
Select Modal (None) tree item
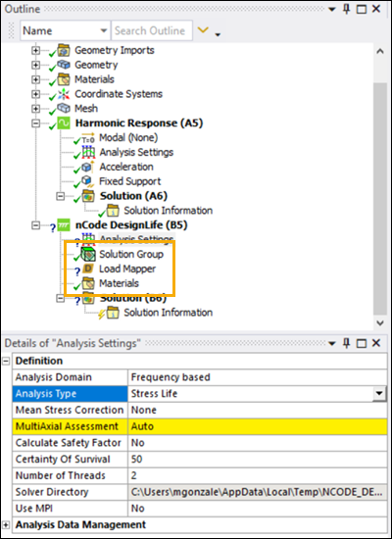click(x=128, y=138)
